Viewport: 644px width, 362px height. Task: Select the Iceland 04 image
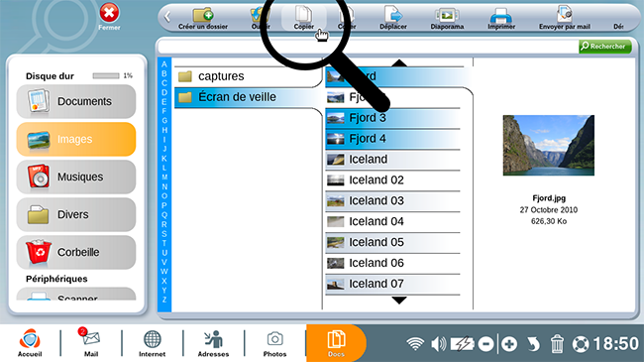[x=392, y=222]
